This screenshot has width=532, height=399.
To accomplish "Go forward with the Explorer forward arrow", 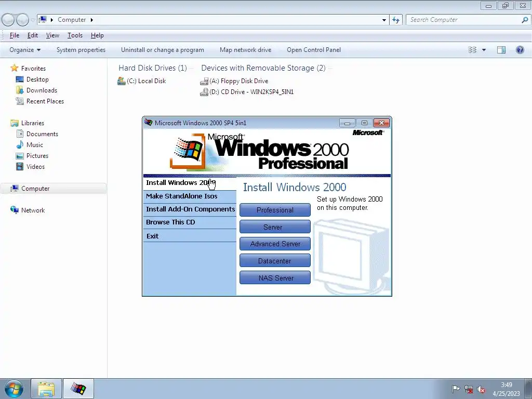I will 22,20.
